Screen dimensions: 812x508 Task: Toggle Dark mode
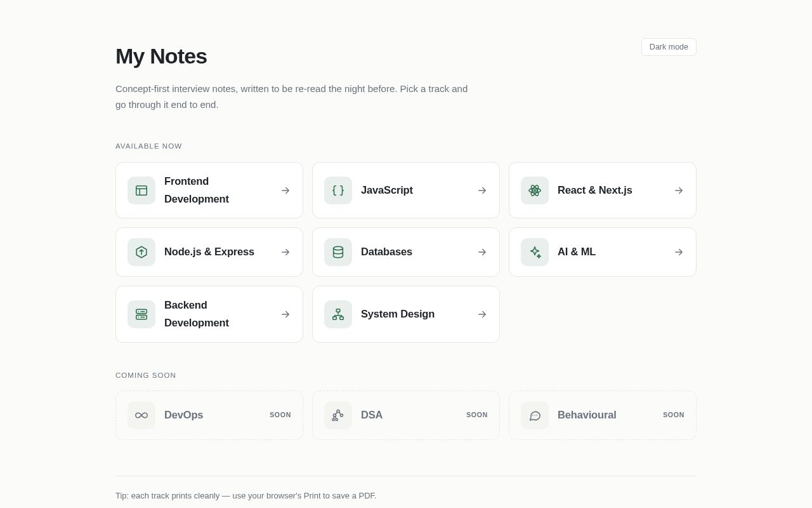pyautogui.click(x=669, y=47)
